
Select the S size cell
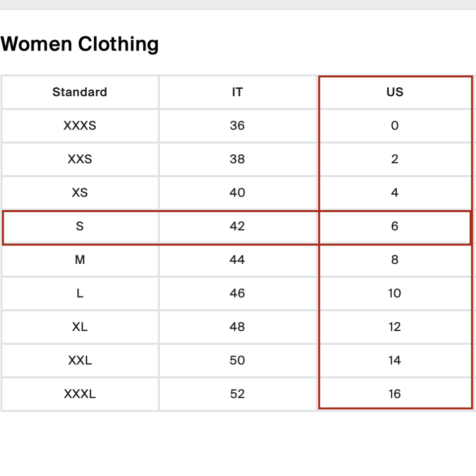(80, 226)
